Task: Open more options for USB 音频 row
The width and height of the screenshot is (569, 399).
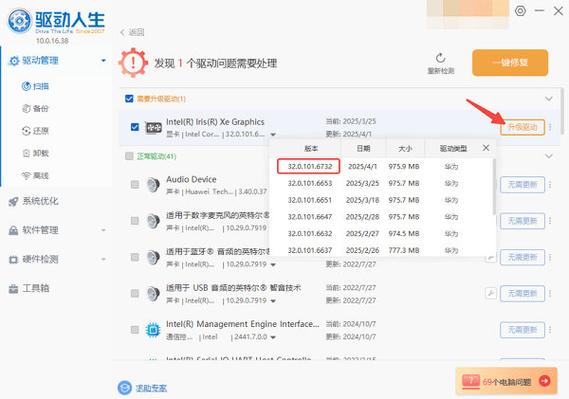Action: pos(550,293)
